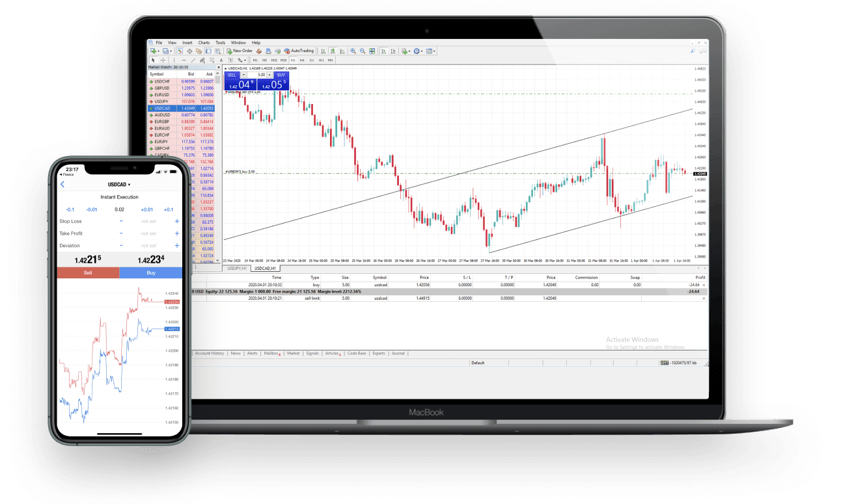Tap the back chevron on phone
This screenshot has height=504, width=841.
point(62,185)
